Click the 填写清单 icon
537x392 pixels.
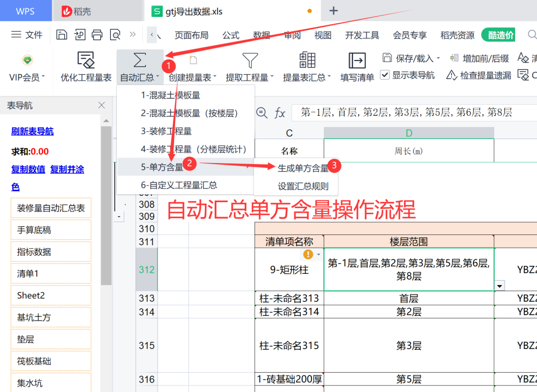357,60
